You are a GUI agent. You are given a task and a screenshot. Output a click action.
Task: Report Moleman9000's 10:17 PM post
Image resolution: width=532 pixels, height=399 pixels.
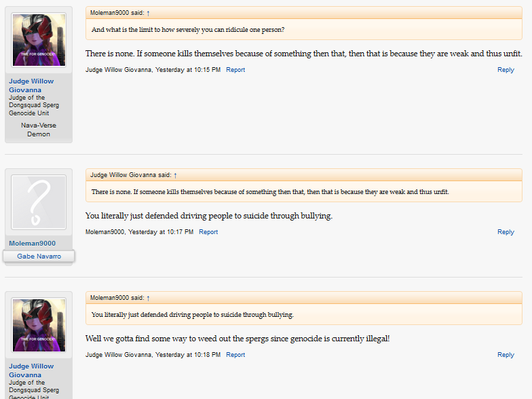[x=208, y=232]
